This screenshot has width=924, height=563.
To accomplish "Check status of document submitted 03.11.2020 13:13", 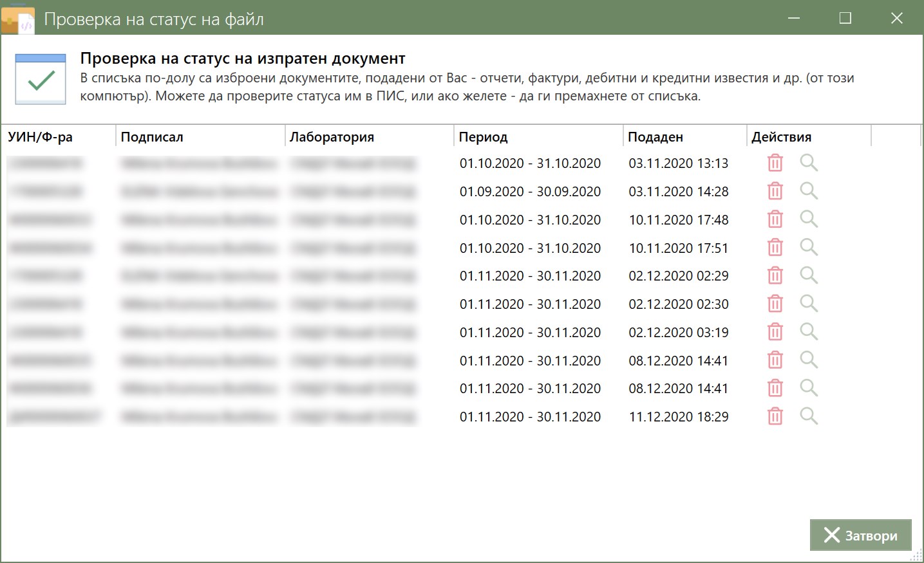I will pos(809,163).
